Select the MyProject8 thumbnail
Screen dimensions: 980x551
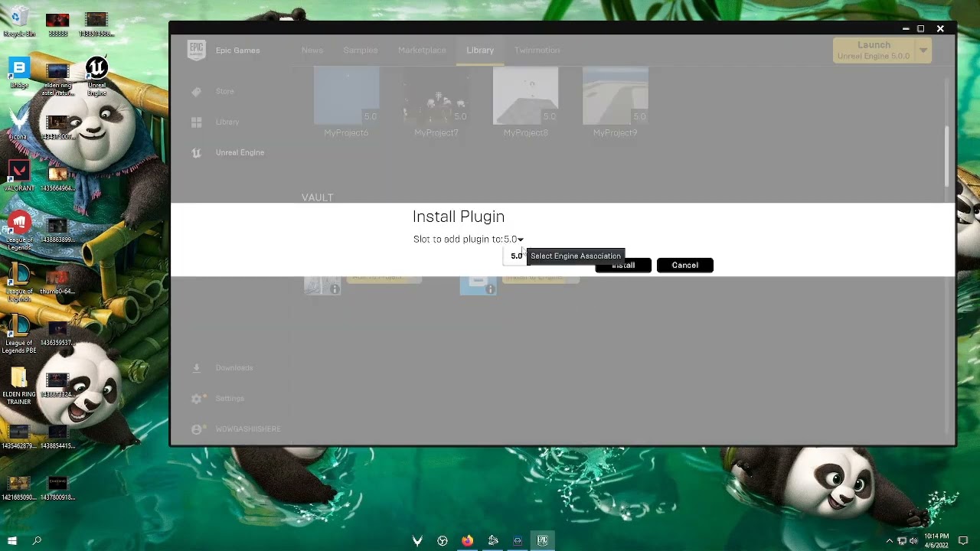pos(525,96)
